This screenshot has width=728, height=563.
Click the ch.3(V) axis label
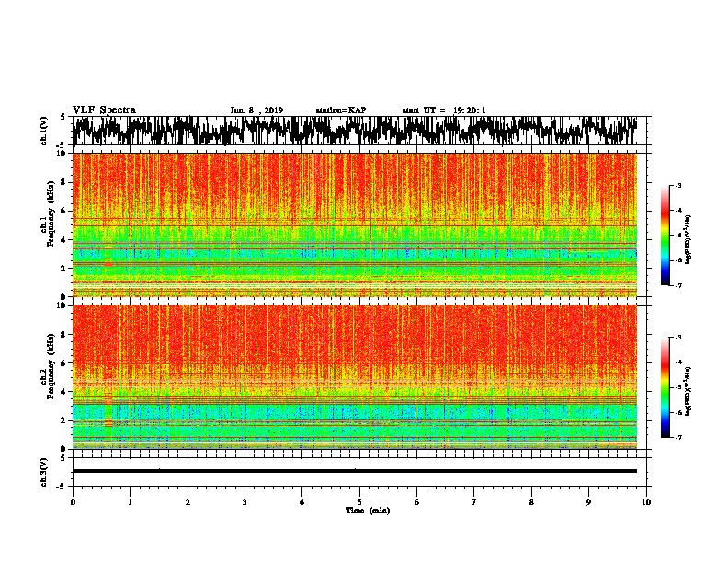click(44, 472)
